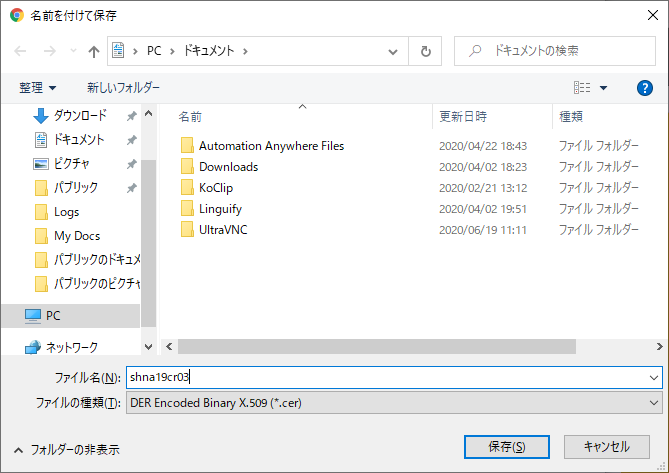Click the Automation Anywhere Files folder icon
Viewport: 669px width, 473px height.
click(x=187, y=145)
